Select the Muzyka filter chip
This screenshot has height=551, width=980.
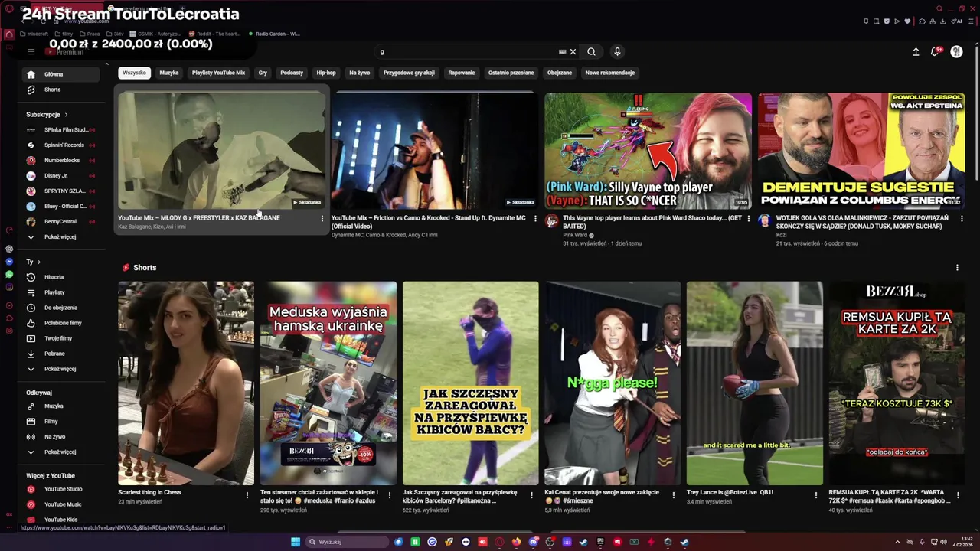click(169, 73)
